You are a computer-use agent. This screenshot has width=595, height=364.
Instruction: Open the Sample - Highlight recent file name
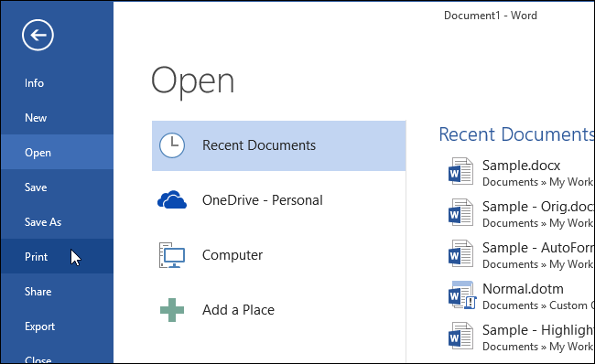[537, 330]
